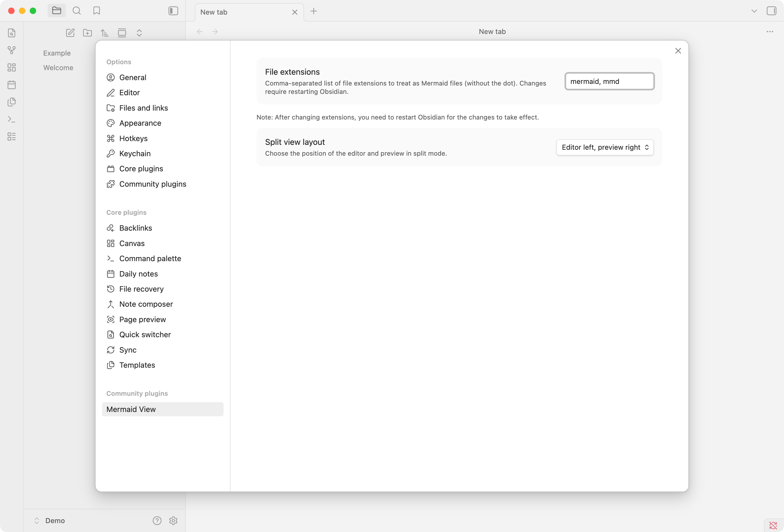This screenshot has height=532, width=784.
Task: Toggle the left sidebar
Action: [x=173, y=11]
